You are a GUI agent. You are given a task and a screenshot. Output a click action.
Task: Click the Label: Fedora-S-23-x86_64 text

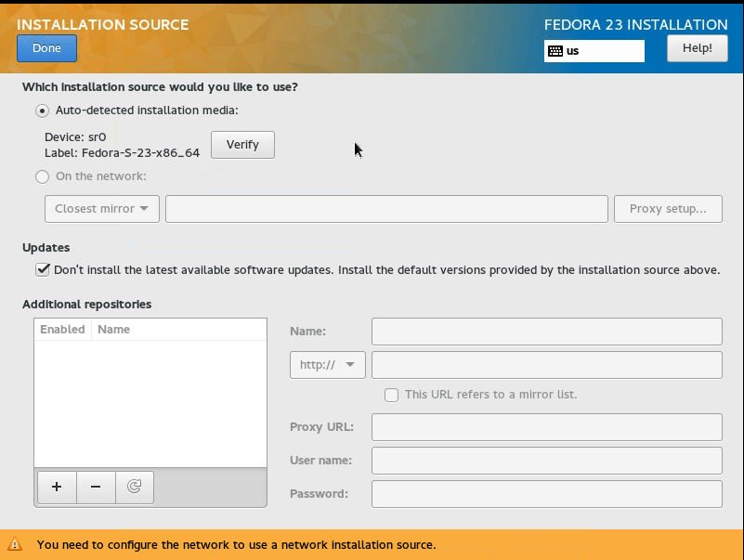[122, 153]
